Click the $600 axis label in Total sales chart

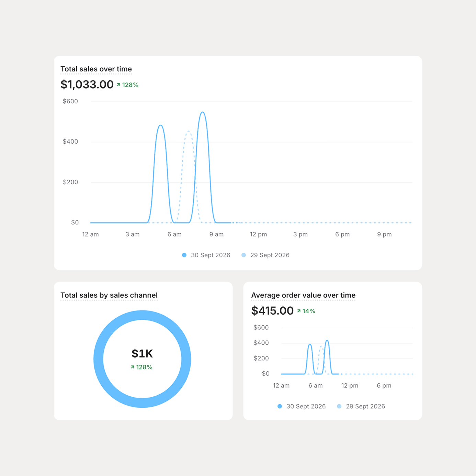click(x=70, y=101)
